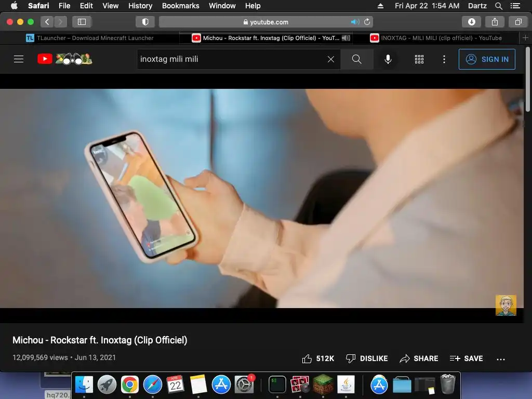Go forward with Safari's forward arrow
This screenshot has width=532, height=399.
[60, 22]
